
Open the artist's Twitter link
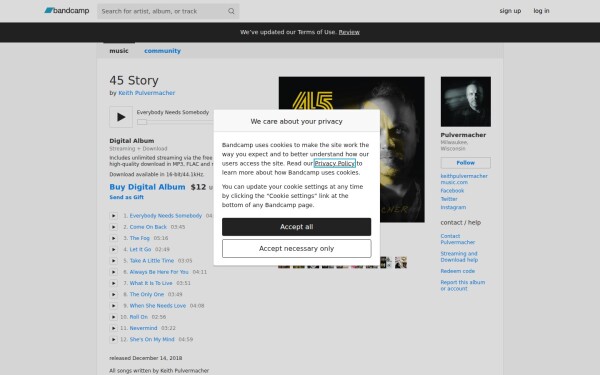449,199
